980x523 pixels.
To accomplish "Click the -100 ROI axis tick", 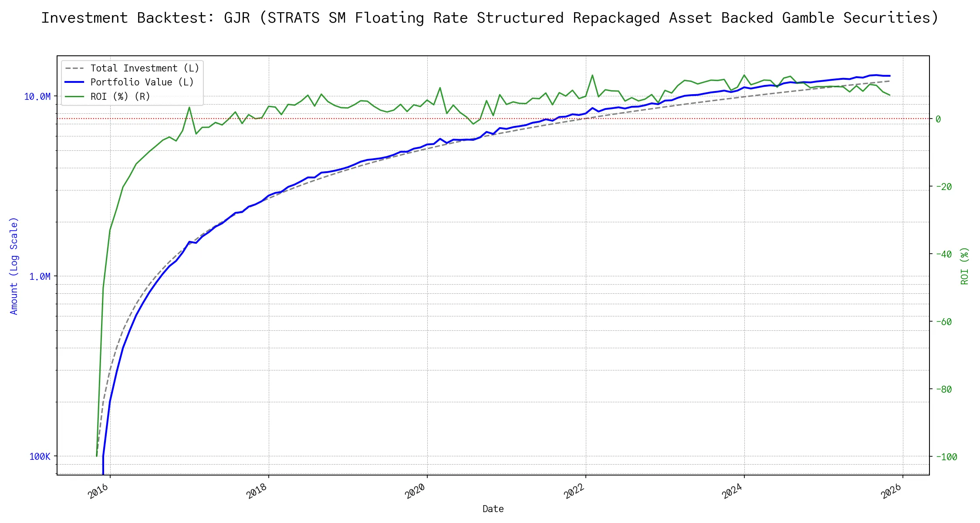I will point(946,457).
